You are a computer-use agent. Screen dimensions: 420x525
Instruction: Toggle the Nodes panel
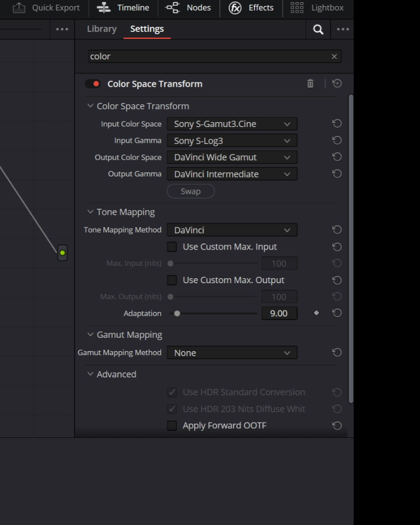(188, 8)
